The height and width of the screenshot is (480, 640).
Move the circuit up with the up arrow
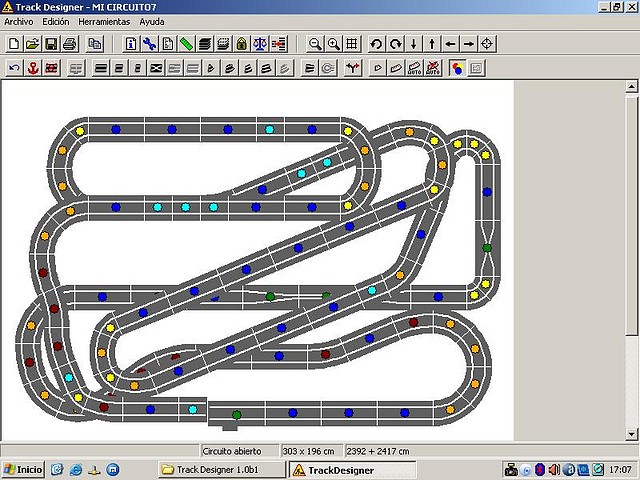(x=432, y=44)
